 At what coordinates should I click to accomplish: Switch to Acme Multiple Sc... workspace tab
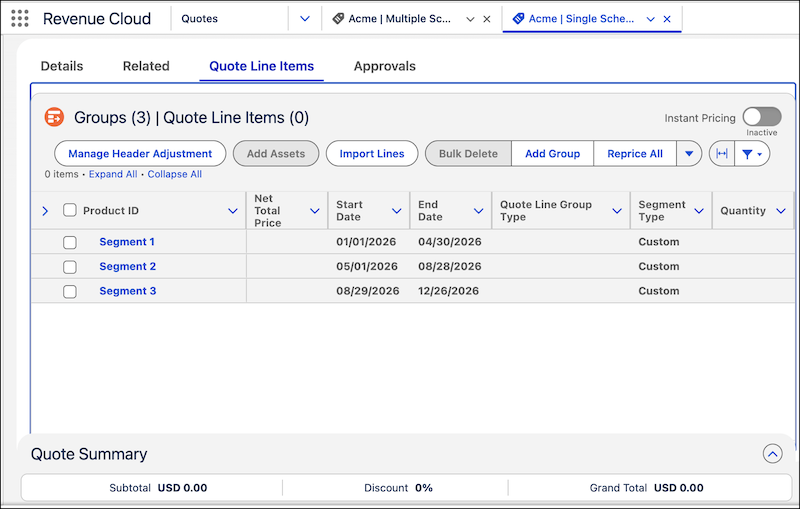tap(399, 19)
